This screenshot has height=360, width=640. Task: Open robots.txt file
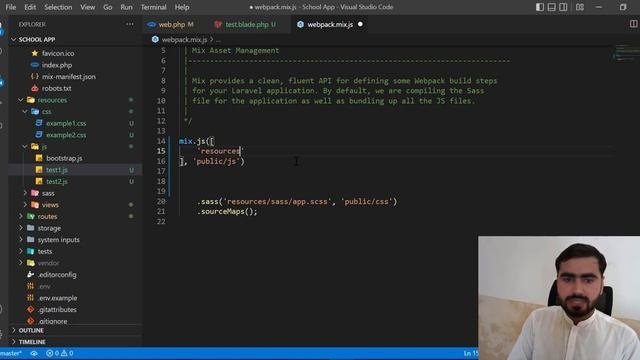point(56,88)
